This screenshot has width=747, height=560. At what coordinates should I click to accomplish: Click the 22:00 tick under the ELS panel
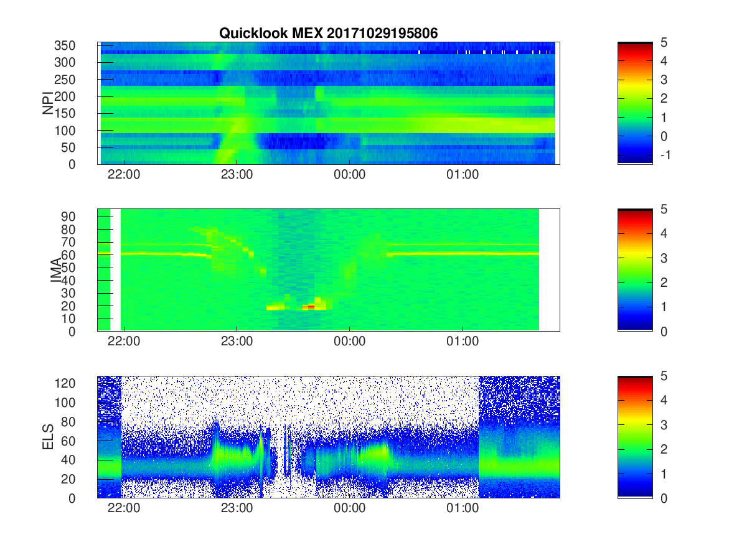(x=124, y=508)
